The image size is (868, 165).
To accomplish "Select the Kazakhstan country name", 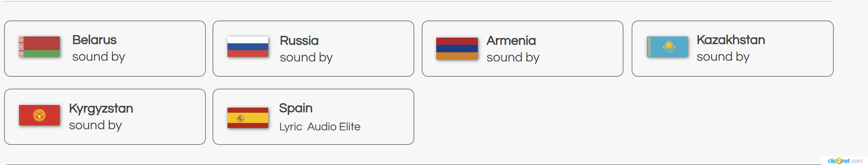I will coord(730,40).
